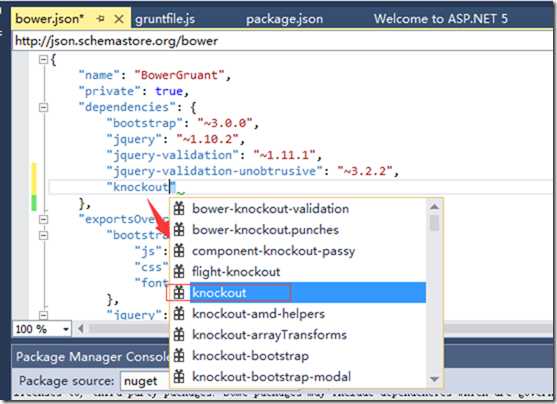Click the true value
Image resolution: width=557 pixels, height=404 pixels.
169,91
